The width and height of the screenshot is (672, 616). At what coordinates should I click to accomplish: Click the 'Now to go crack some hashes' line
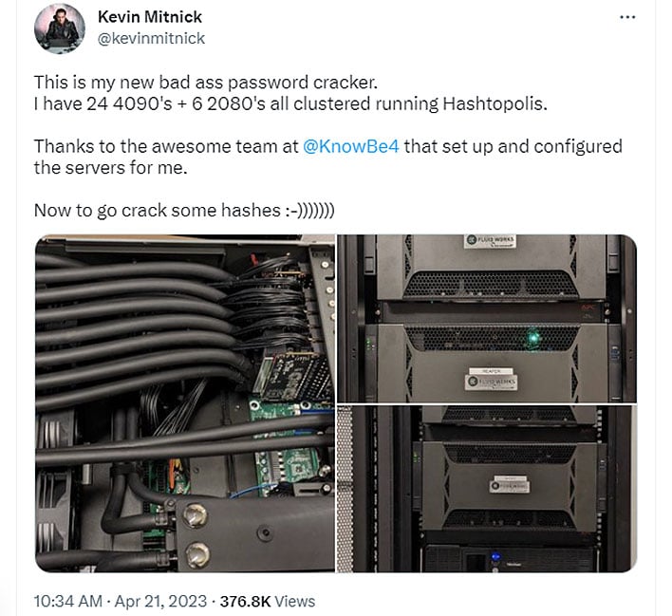click(x=184, y=211)
